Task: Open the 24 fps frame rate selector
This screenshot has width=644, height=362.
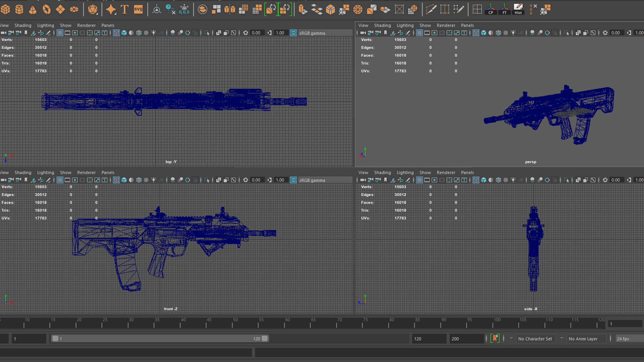Action: click(x=626, y=339)
